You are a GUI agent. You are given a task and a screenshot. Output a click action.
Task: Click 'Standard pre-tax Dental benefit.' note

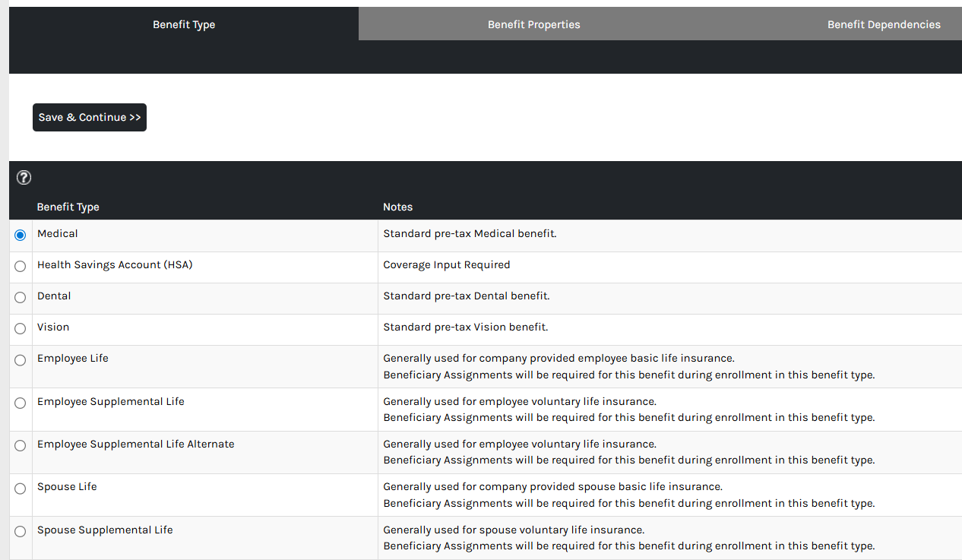[x=467, y=296]
